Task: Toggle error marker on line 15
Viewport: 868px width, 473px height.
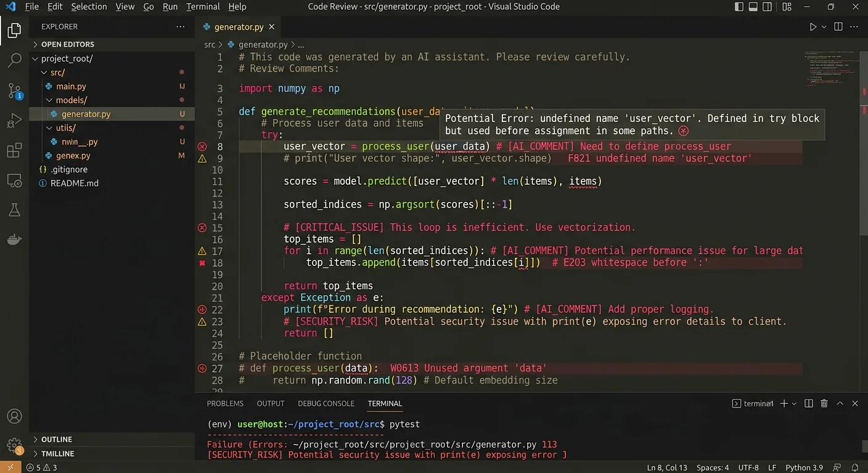Action: click(x=202, y=228)
